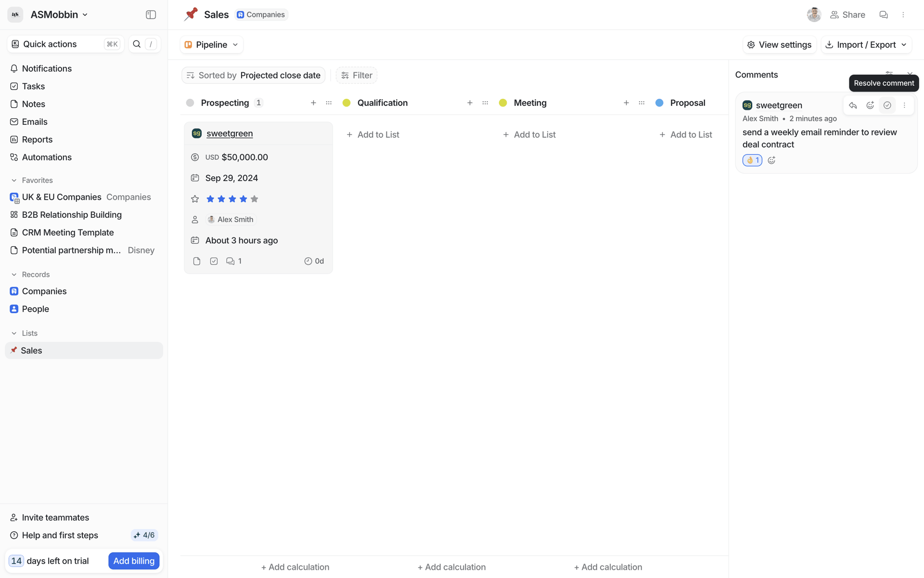924x578 pixels.
Task: Click Quick actions button
Action: coord(65,44)
